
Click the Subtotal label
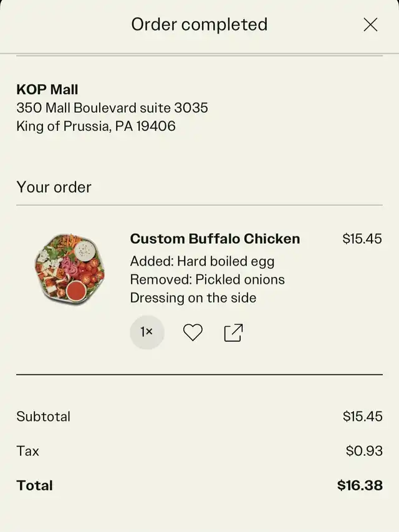tap(44, 416)
